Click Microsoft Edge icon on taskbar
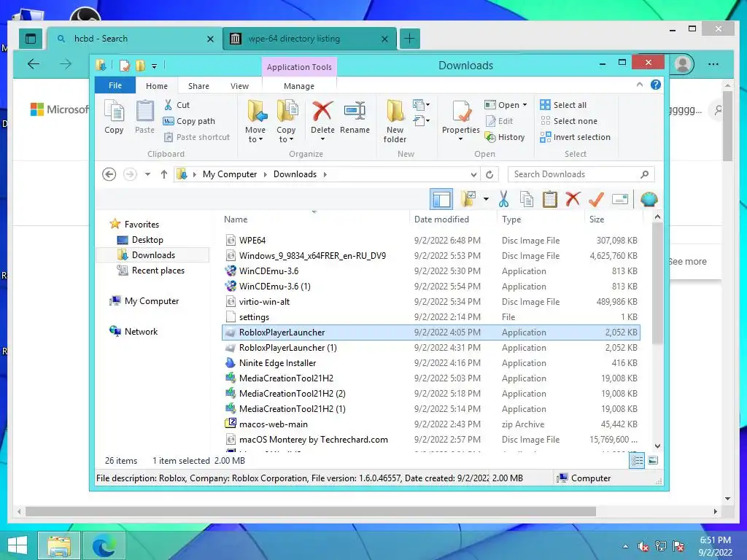 pyautogui.click(x=104, y=545)
